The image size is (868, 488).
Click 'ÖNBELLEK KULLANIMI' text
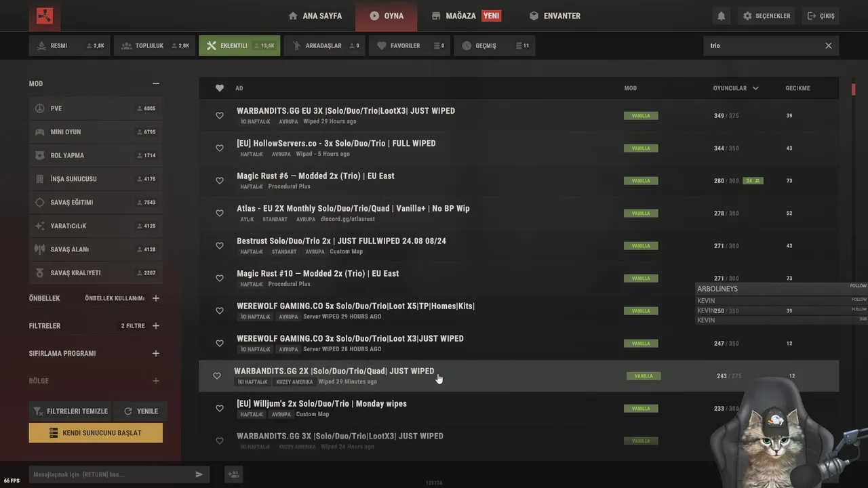point(115,298)
